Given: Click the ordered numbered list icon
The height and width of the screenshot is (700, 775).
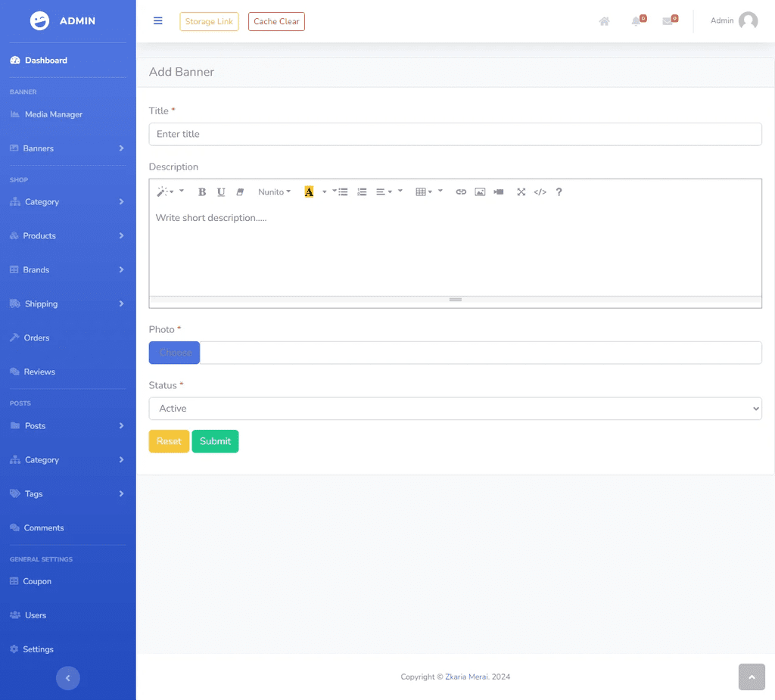Looking at the screenshot, I should [x=362, y=191].
